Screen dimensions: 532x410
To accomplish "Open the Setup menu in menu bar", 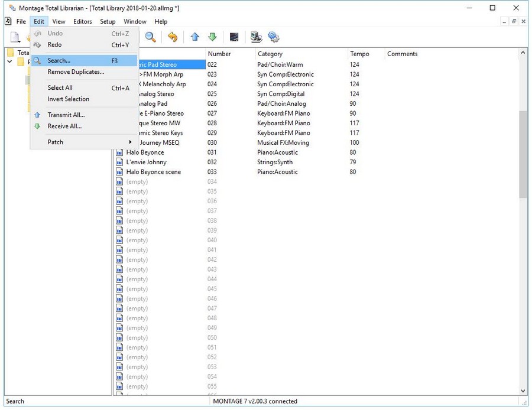I will (x=108, y=22).
